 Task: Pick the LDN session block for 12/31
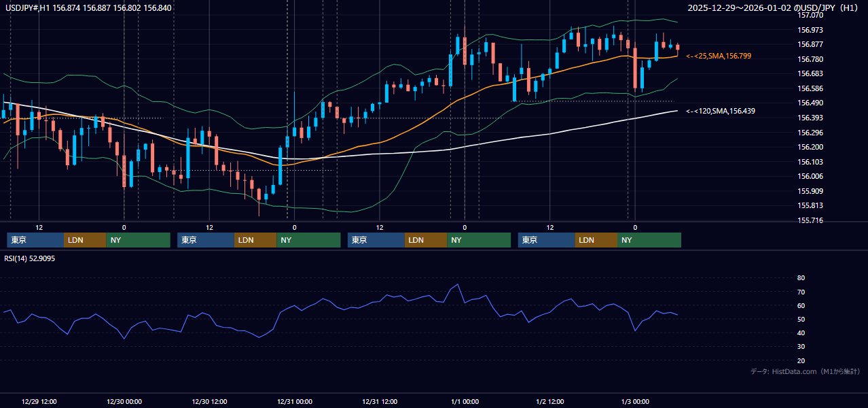pyautogui.click(x=426, y=240)
